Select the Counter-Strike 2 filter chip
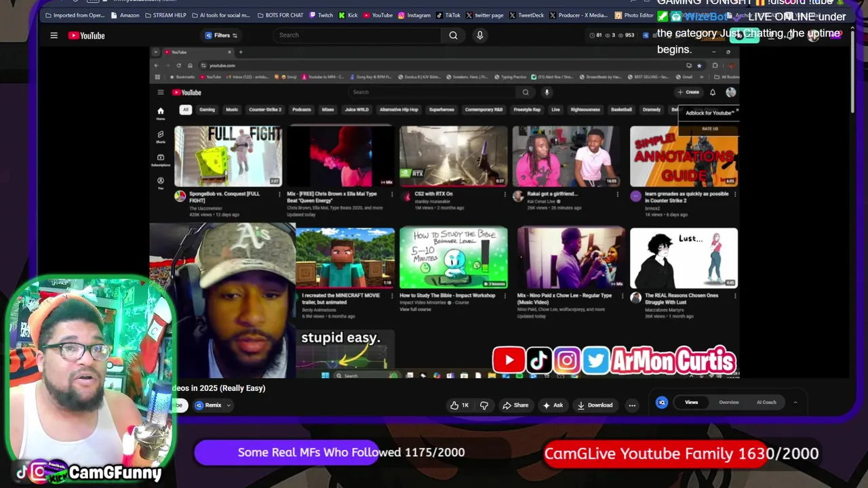Screen dimensions: 868x488 point(264,110)
